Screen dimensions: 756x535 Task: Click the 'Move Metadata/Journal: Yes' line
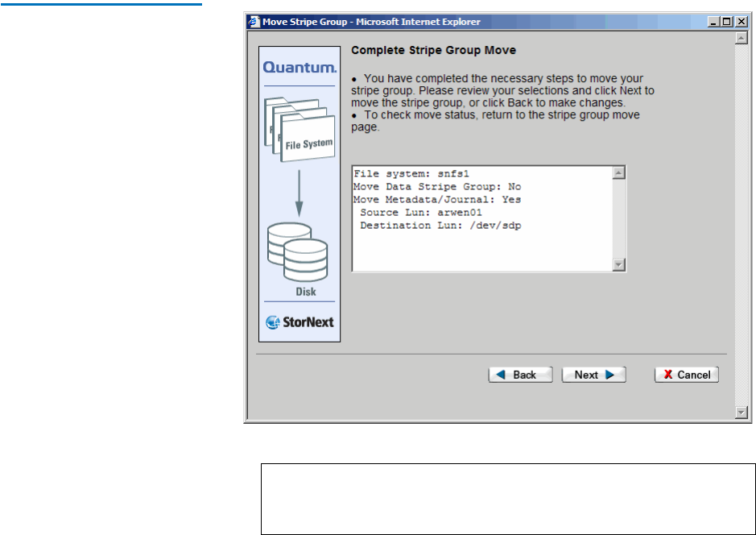(x=437, y=200)
